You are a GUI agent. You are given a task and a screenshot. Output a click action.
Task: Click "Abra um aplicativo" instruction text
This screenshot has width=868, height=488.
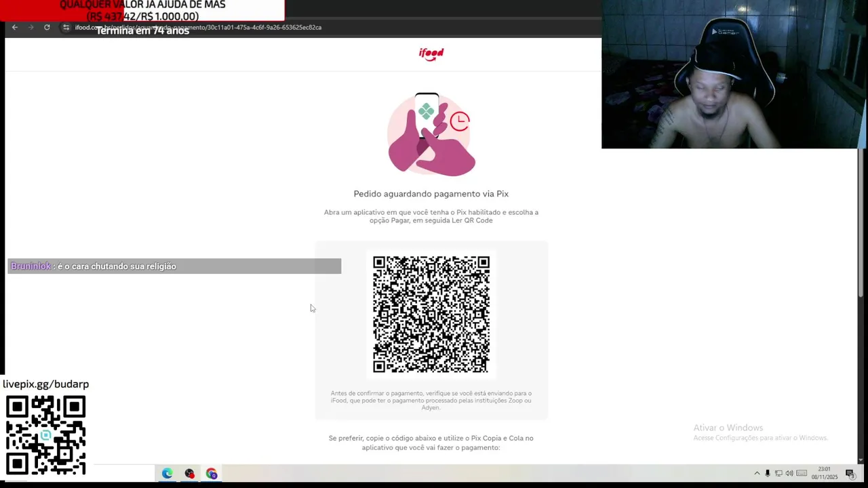[x=431, y=216]
